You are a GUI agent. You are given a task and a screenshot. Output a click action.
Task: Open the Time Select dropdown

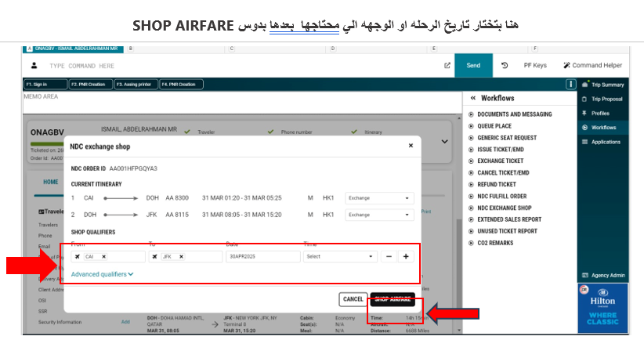340,257
